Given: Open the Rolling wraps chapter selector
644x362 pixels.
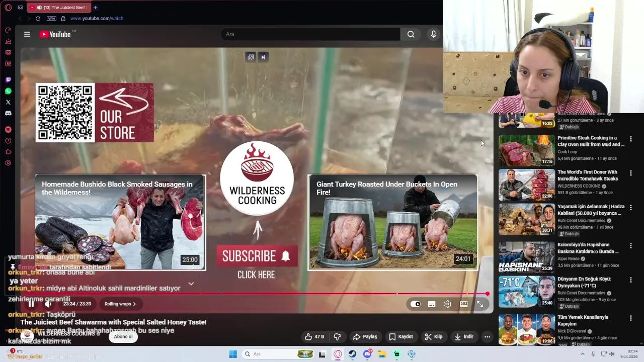Looking at the screenshot, I should tap(120, 304).
